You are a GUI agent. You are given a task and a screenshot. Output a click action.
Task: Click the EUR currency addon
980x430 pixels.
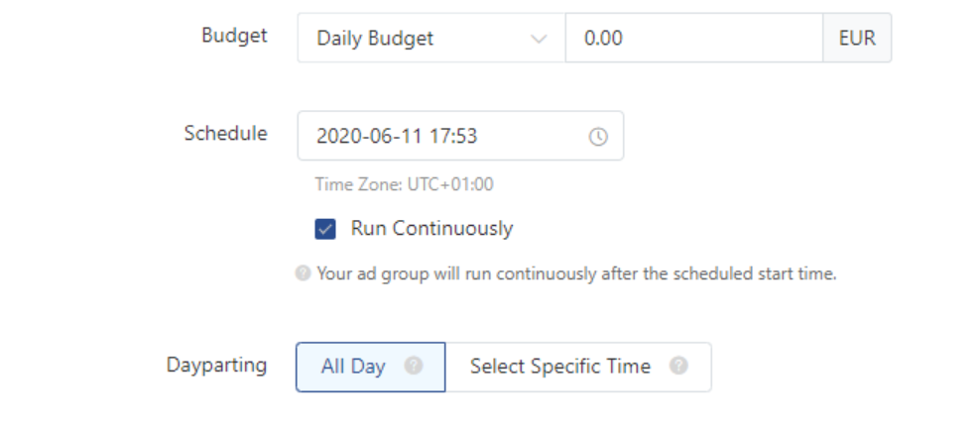tap(857, 39)
